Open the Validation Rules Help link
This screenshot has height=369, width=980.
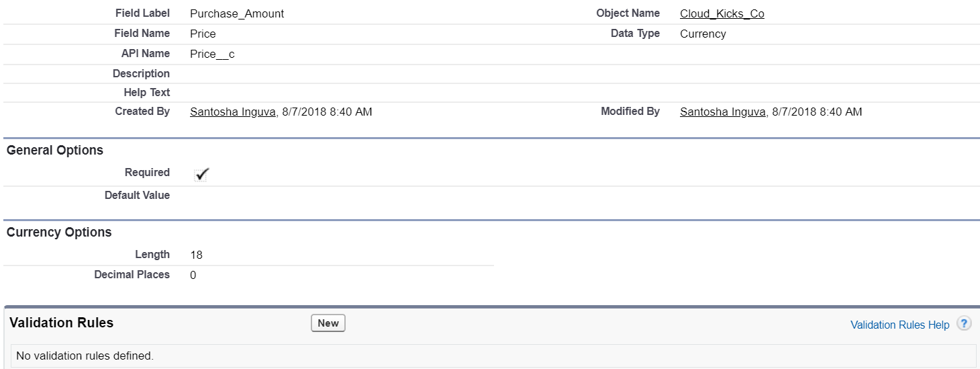[899, 325]
